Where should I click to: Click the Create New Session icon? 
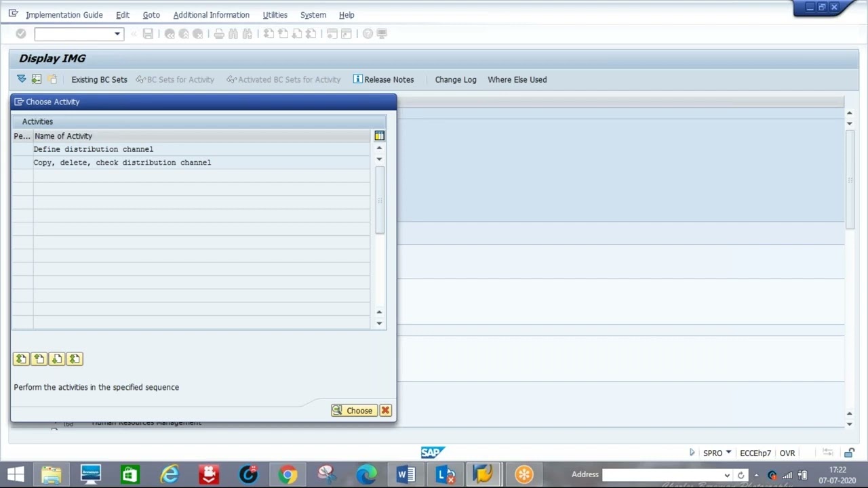pyautogui.click(x=332, y=34)
